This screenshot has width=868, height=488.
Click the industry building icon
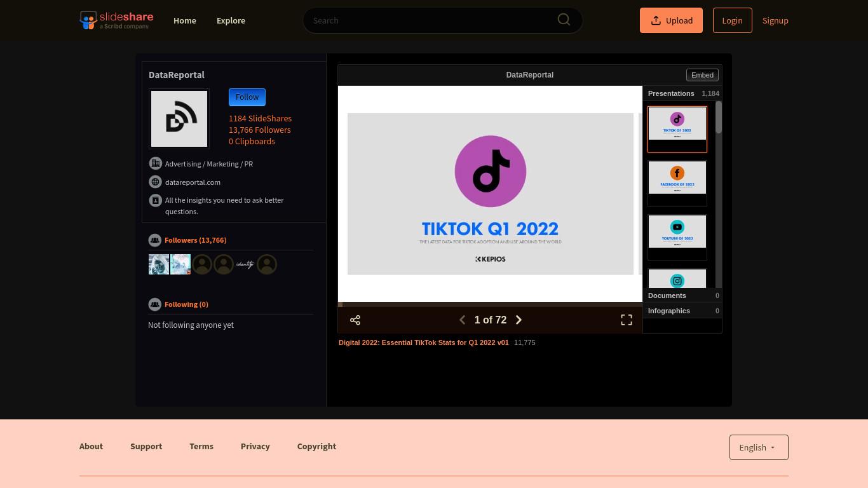(155, 163)
